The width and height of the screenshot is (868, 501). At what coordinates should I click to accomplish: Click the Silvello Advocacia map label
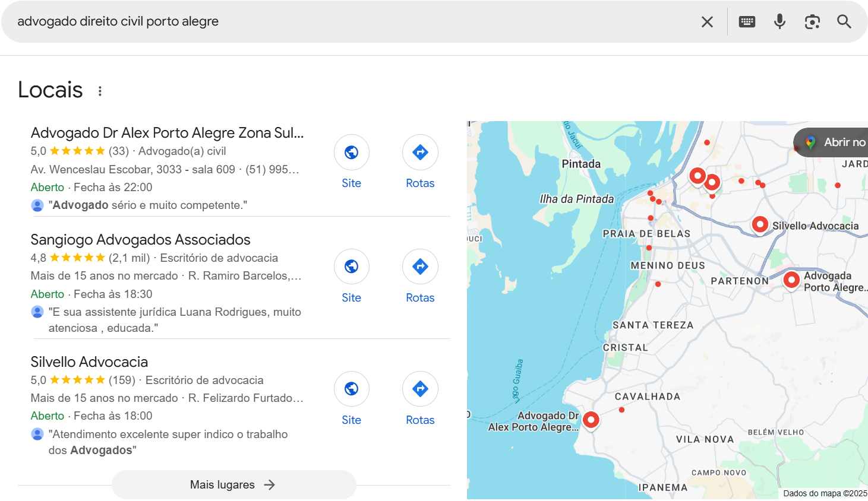click(x=815, y=226)
